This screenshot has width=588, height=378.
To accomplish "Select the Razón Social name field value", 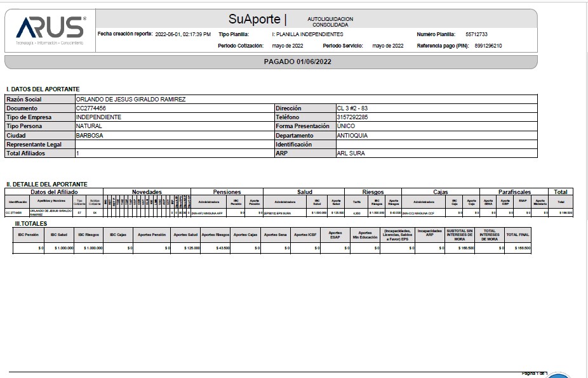I will coord(130,100).
